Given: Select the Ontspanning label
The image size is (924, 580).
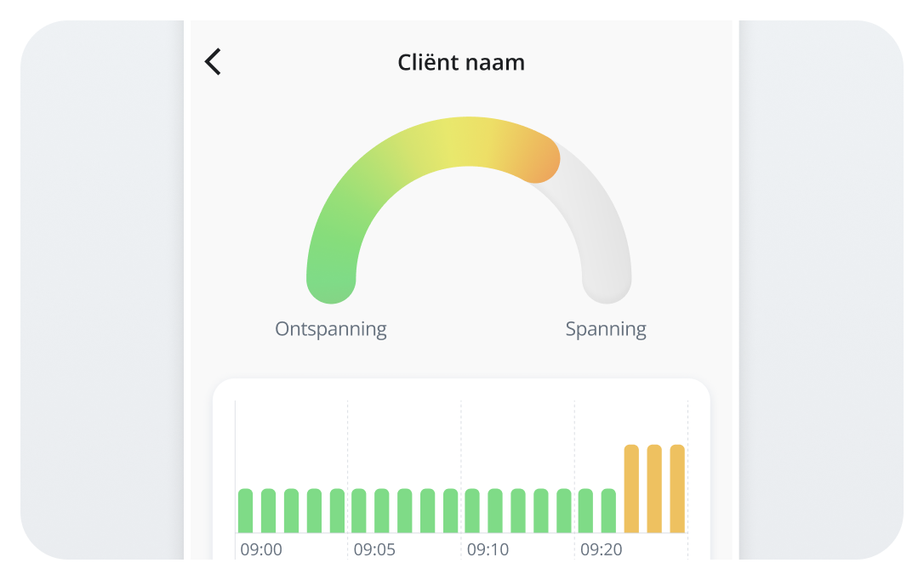Looking at the screenshot, I should click(x=330, y=328).
